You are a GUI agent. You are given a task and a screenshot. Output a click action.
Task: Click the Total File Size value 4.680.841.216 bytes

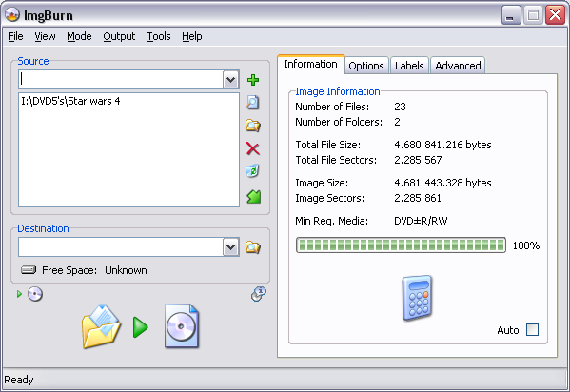point(442,145)
